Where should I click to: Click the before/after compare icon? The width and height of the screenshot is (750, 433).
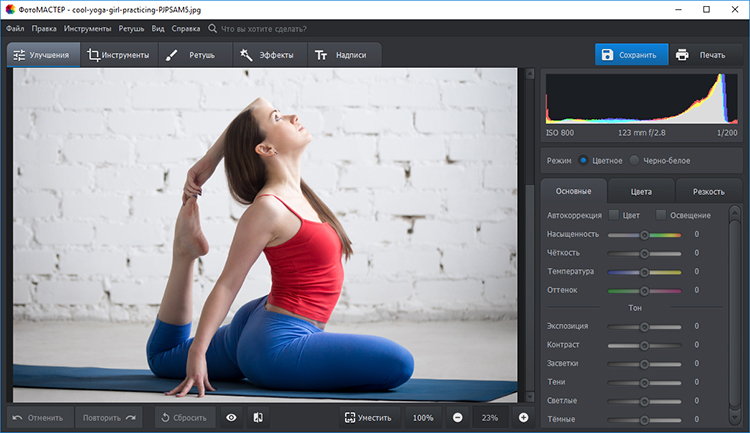point(257,417)
